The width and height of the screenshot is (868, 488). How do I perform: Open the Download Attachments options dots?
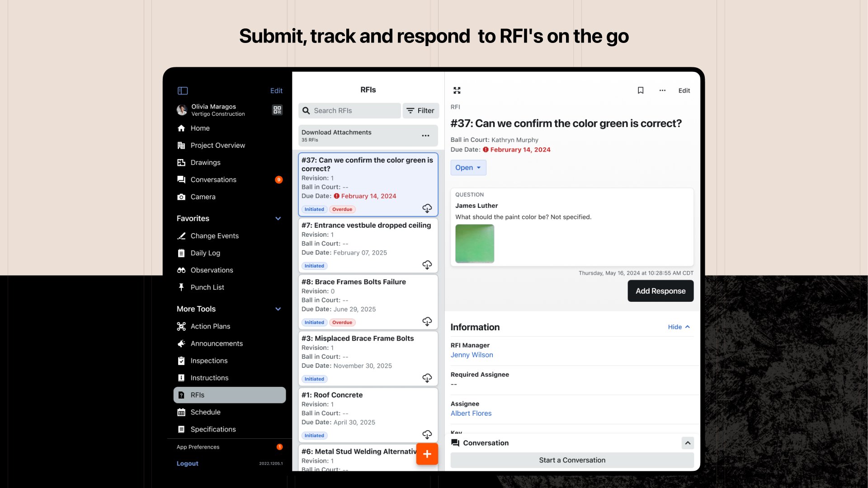pyautogui.click(x=425, y=136)
